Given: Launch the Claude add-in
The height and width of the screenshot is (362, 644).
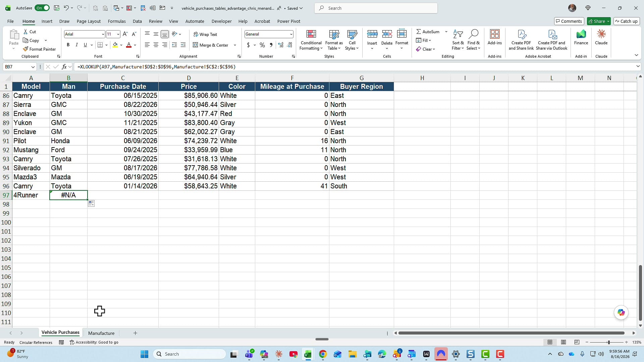Looking at the screenshot, I should point(601,37).
